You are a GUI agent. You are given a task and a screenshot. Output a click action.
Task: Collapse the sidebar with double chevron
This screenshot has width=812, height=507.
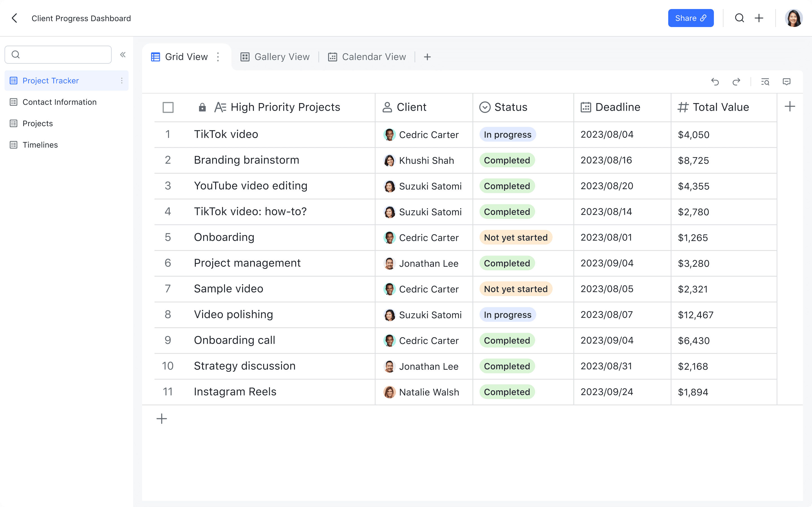pyautogui.click(x=123, y=55)
